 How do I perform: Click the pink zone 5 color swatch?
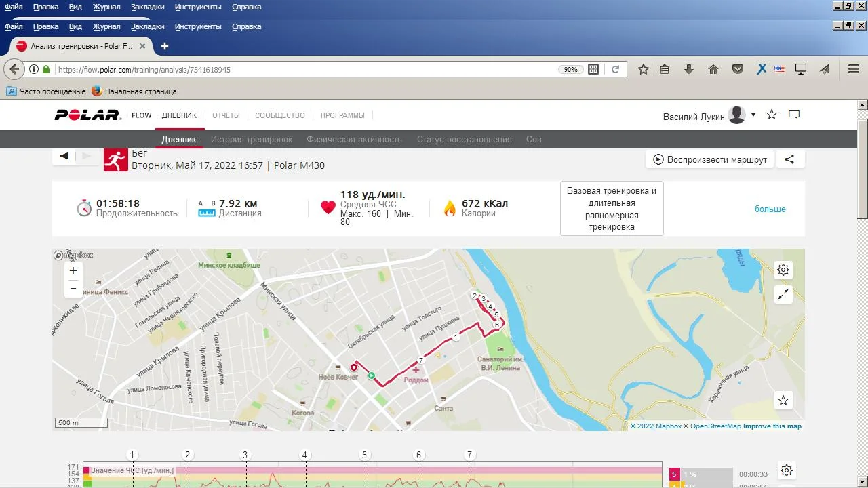(675, 474)
